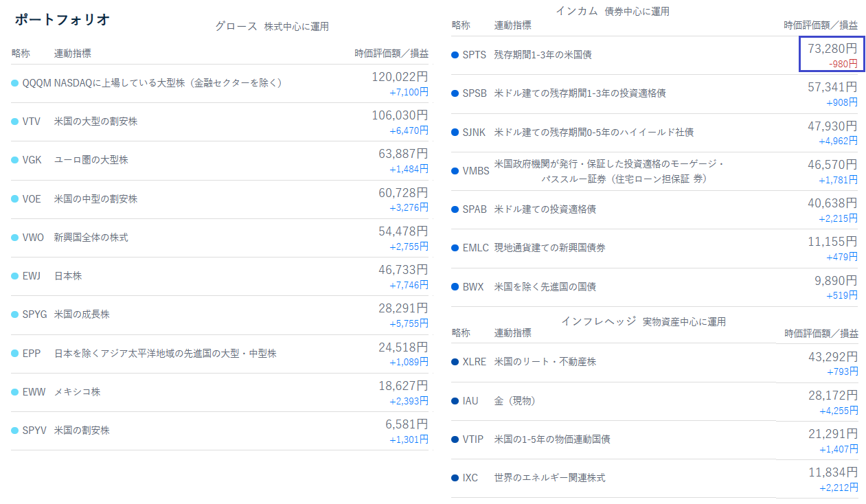Screen dimensions: 866x504
Task: Click the 米国の成長株 description
Action: (x=82, y=314)
